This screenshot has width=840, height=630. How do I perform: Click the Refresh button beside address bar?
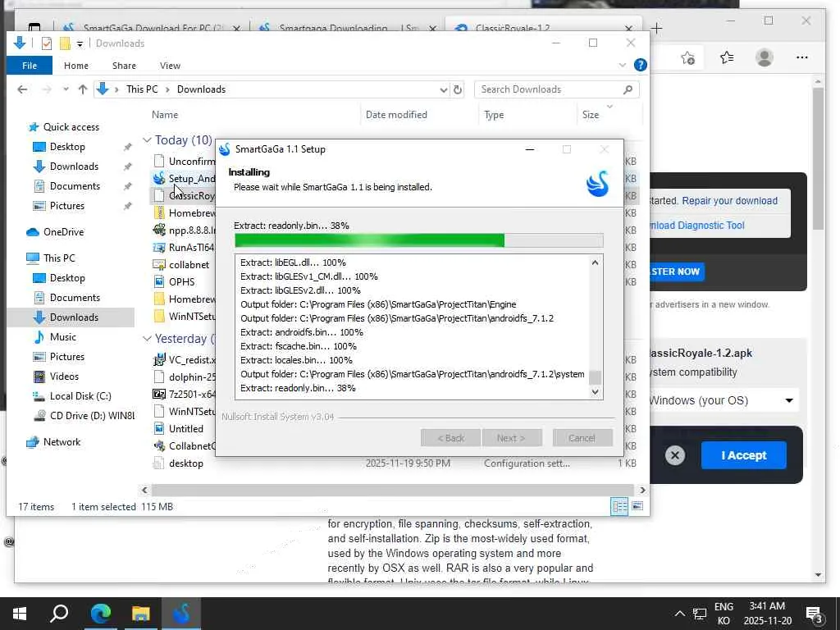458,90
